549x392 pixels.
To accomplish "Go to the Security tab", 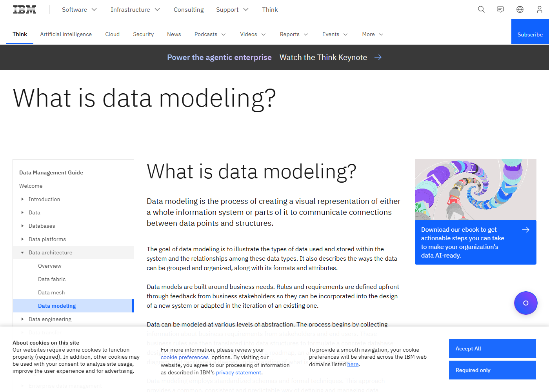I will [x=143, y=34].
